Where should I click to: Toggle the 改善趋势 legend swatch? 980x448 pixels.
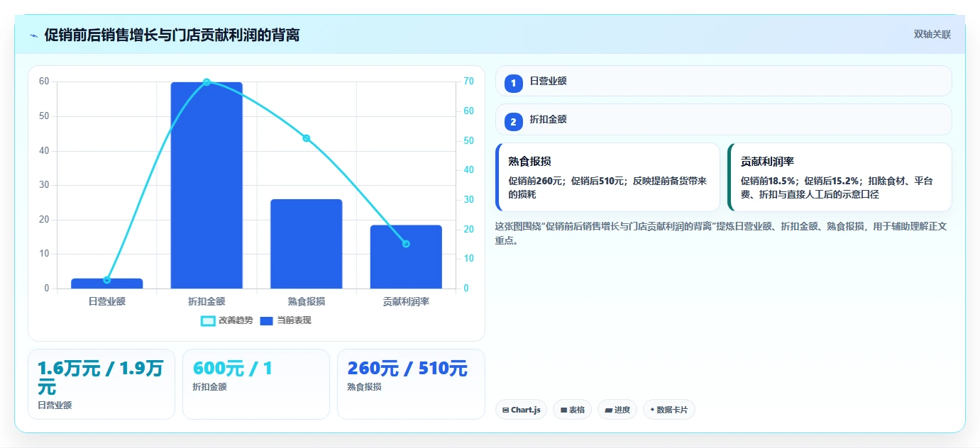tap(208, 321)
